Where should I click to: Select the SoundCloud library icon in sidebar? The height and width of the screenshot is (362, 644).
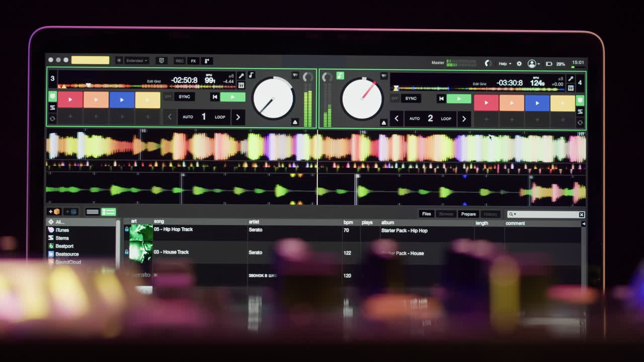pyautogui.click(x=51, y=261)
